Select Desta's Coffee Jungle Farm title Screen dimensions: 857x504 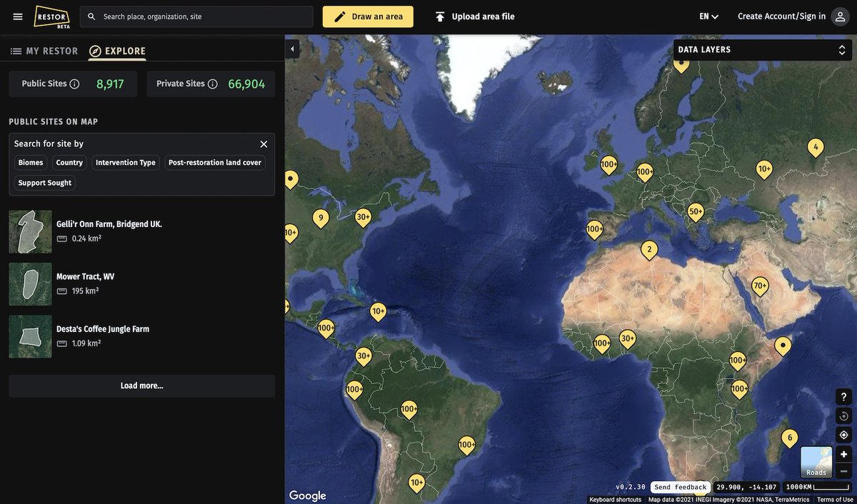click(103, 329)
